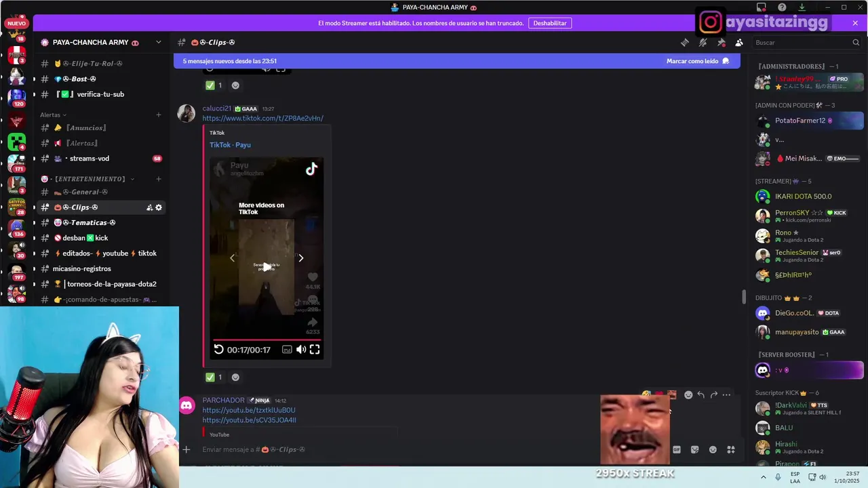Open more options on PARCHADOR message
The image size is (868, 488).
726,394
